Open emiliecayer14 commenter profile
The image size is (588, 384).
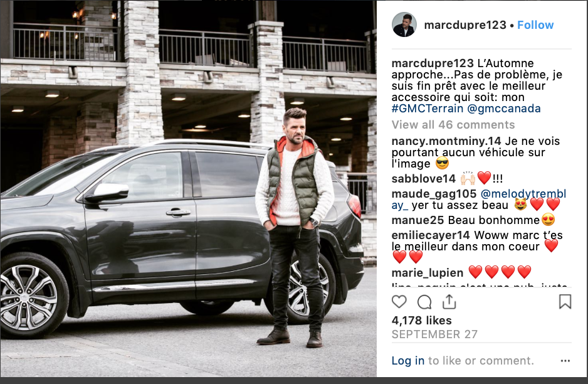(x=431, y=235)
